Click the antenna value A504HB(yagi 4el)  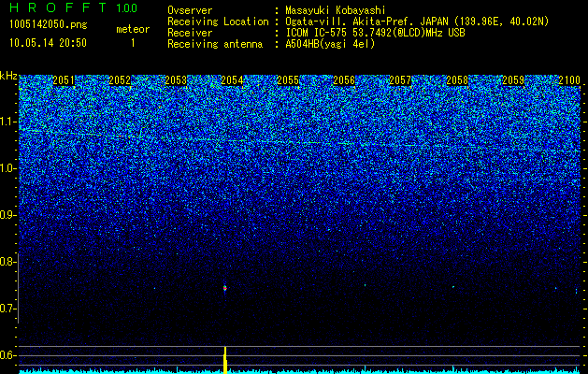pos(330,44)
